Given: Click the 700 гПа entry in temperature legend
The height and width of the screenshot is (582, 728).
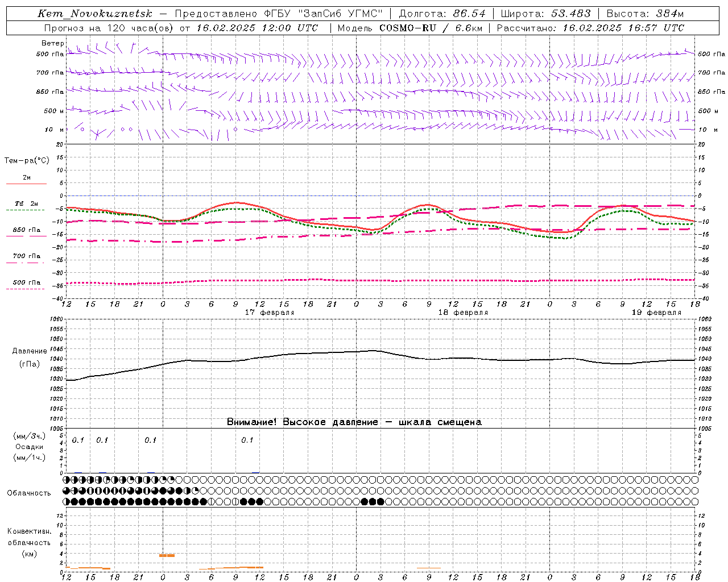Looking at the screenshot, I should [x=27, y=256].
